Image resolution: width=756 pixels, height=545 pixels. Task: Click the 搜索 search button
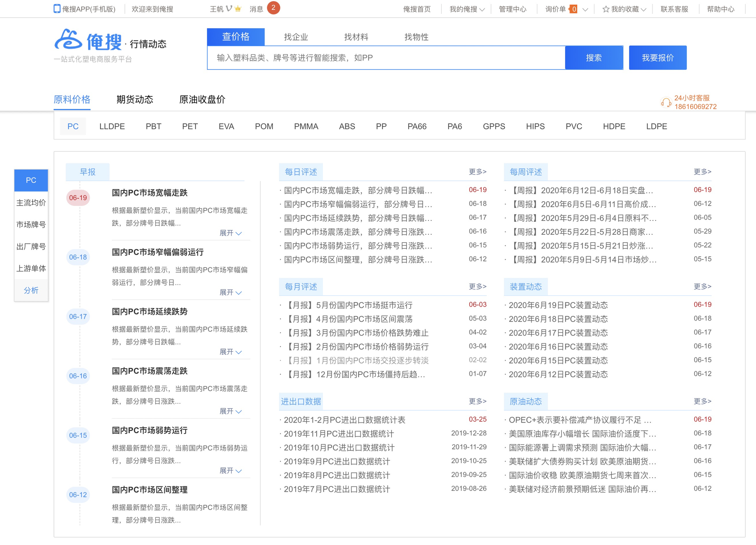(593, 58)
